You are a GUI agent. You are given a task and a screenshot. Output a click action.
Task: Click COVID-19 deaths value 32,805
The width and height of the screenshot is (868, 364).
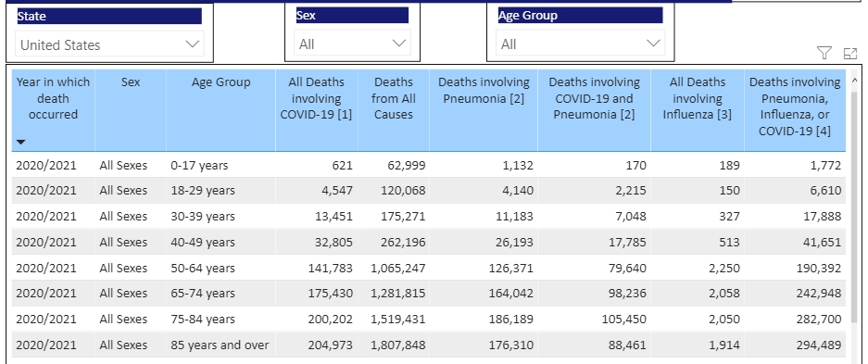(334, 243)
